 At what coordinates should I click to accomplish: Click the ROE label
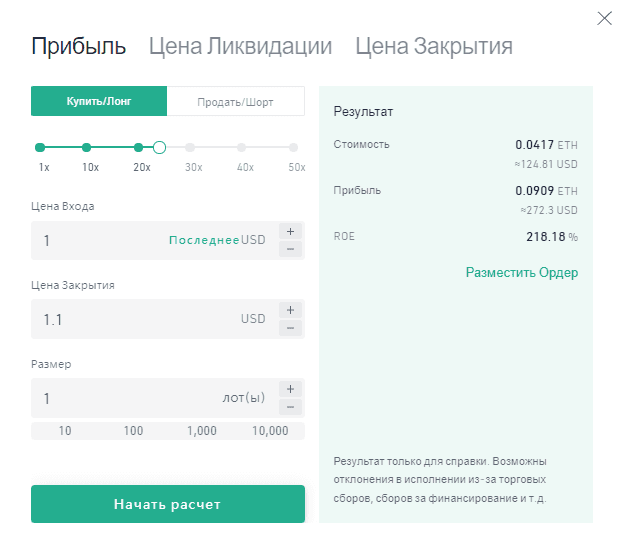[344, 236]
